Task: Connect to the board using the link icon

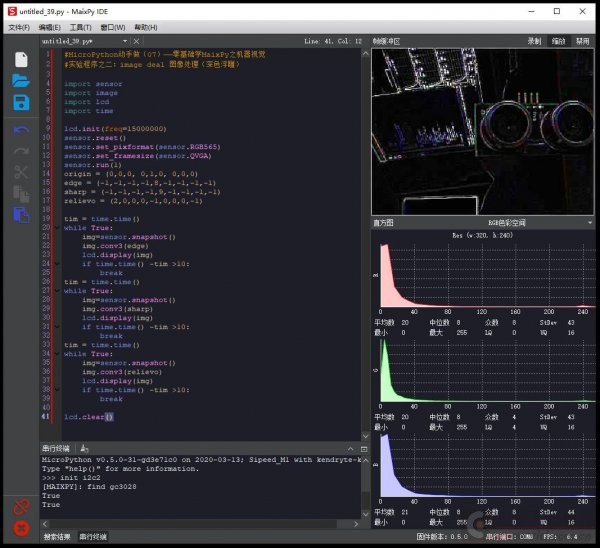Action: (21, 507)
